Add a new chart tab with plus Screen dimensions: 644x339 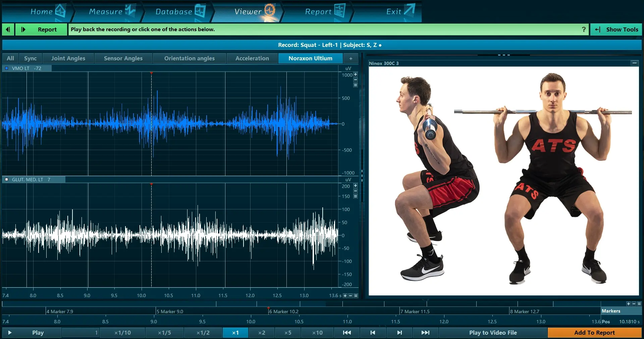[x=351, y=59]
